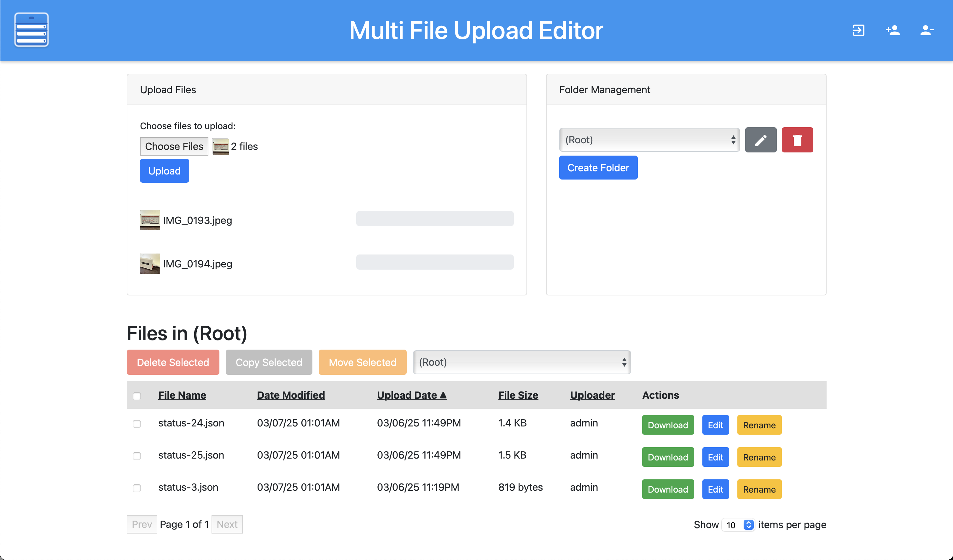Click the IMG_0193.jpeg upload progress bar
The width and height of the screenshot is (953, 560).
(434, 219)
